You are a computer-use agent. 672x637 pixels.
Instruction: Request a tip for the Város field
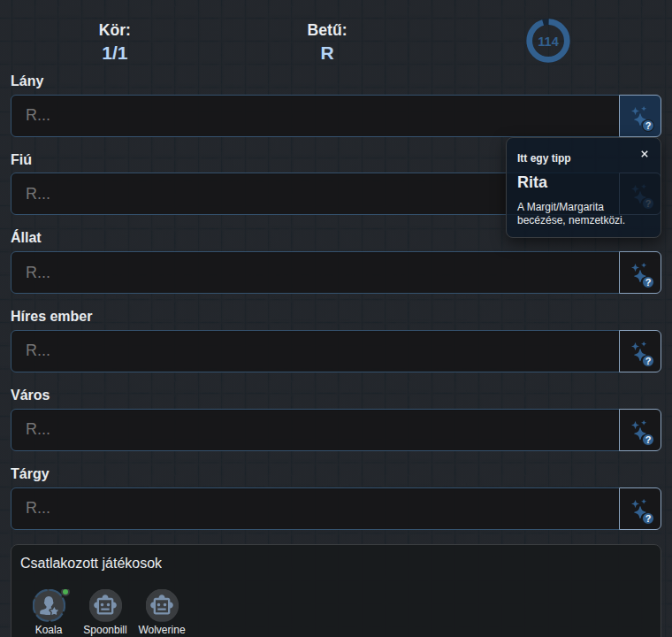[x=640, y=430]
